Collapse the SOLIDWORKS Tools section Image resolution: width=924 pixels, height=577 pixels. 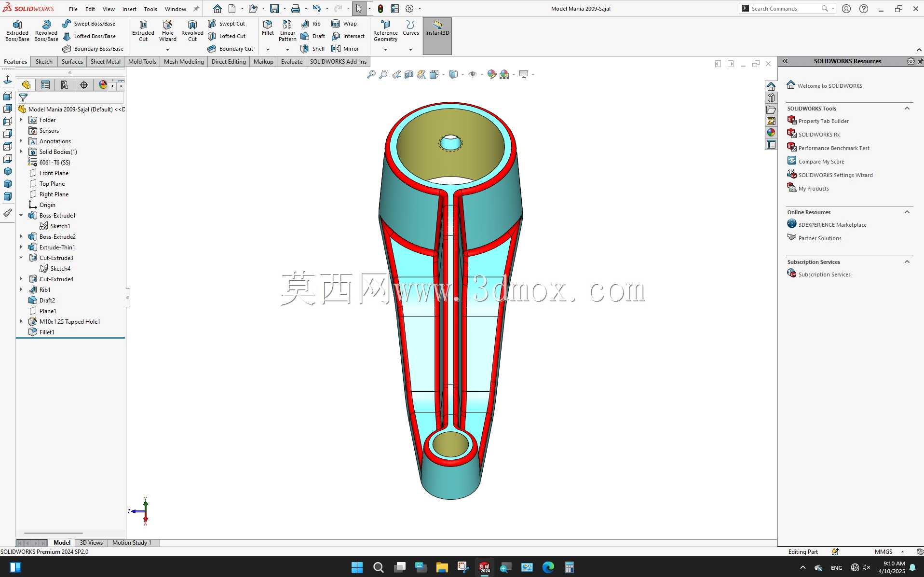(907, 109)
